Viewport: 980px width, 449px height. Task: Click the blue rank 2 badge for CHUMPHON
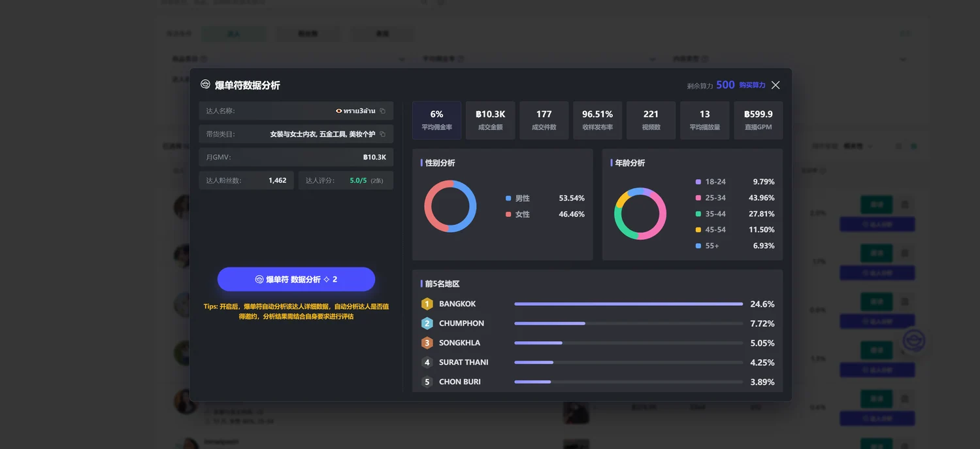pos(427,324)
